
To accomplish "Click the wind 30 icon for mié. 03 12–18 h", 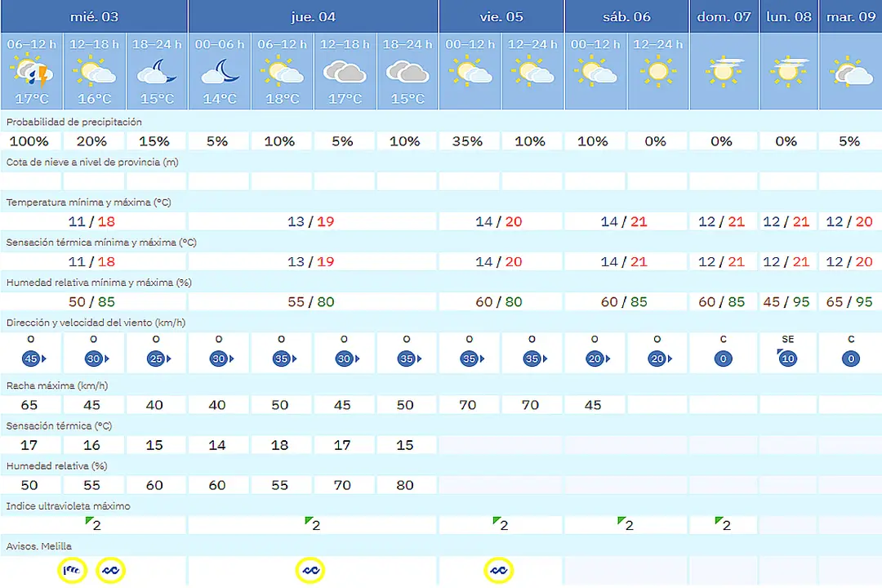I will click(96, 359).
